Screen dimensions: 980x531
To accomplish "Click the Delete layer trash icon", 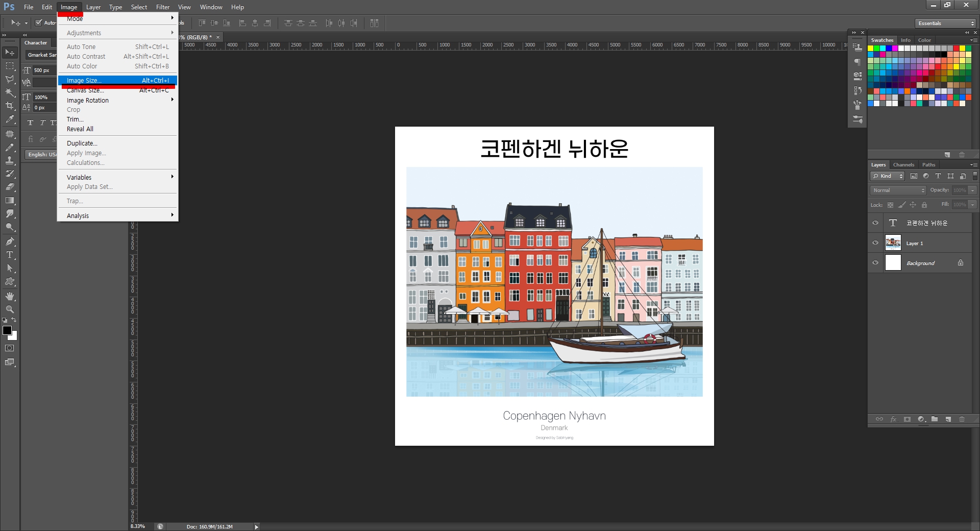I will pos(963,419).
